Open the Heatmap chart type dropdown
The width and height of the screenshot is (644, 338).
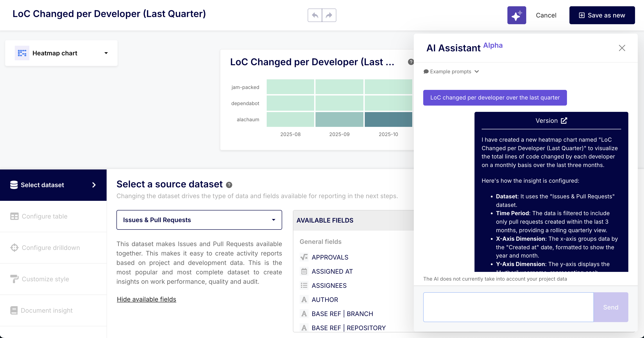tap(106, 53)
